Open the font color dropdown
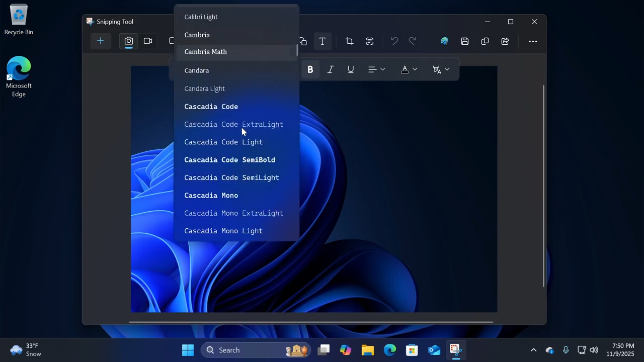 tap(409, 70)
